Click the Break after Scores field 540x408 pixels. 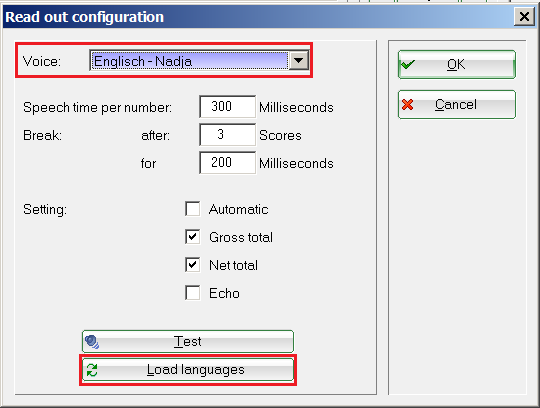pos(227,135)
